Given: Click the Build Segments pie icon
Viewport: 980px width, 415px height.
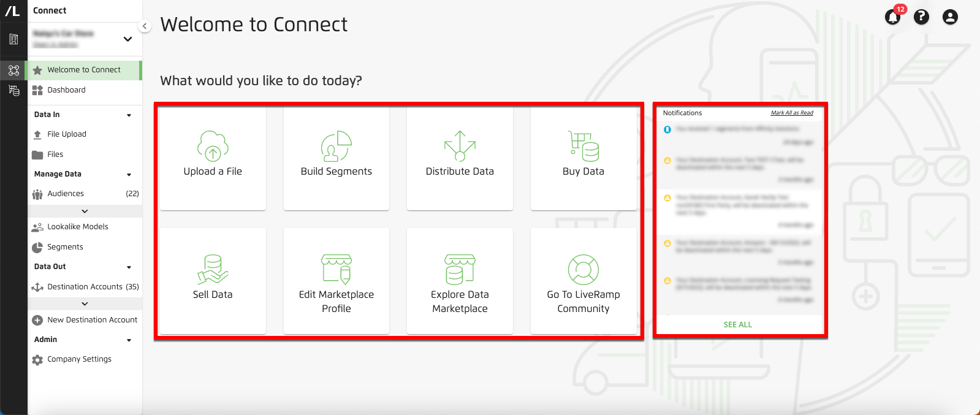Looking at the screenshot, I should (336, 146).
